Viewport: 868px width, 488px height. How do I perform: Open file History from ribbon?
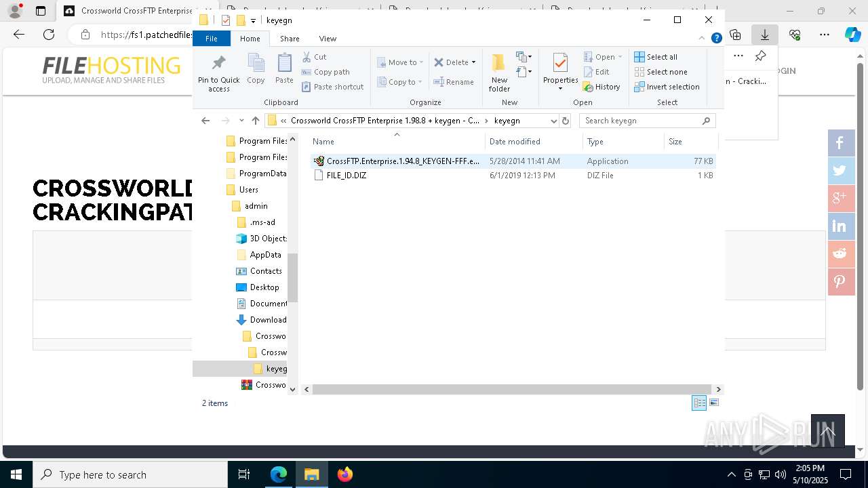(x=601, y=87)
